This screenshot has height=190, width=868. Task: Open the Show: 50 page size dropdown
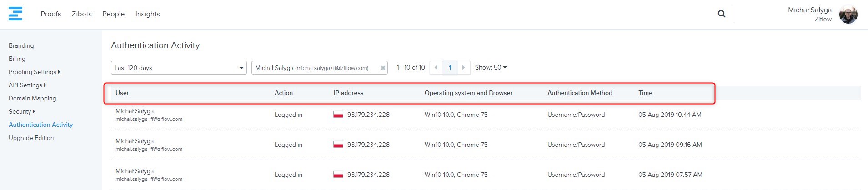click(x=490, y=67)
